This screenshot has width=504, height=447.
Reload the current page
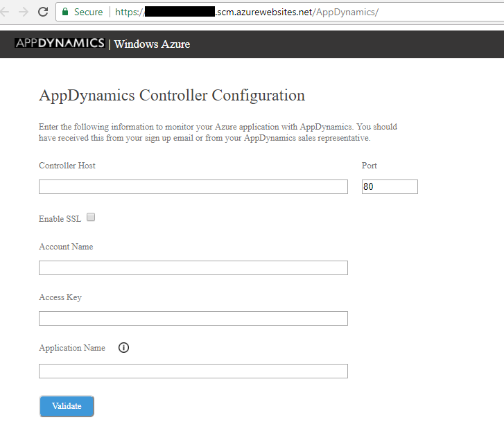click(x=43, y=12)
